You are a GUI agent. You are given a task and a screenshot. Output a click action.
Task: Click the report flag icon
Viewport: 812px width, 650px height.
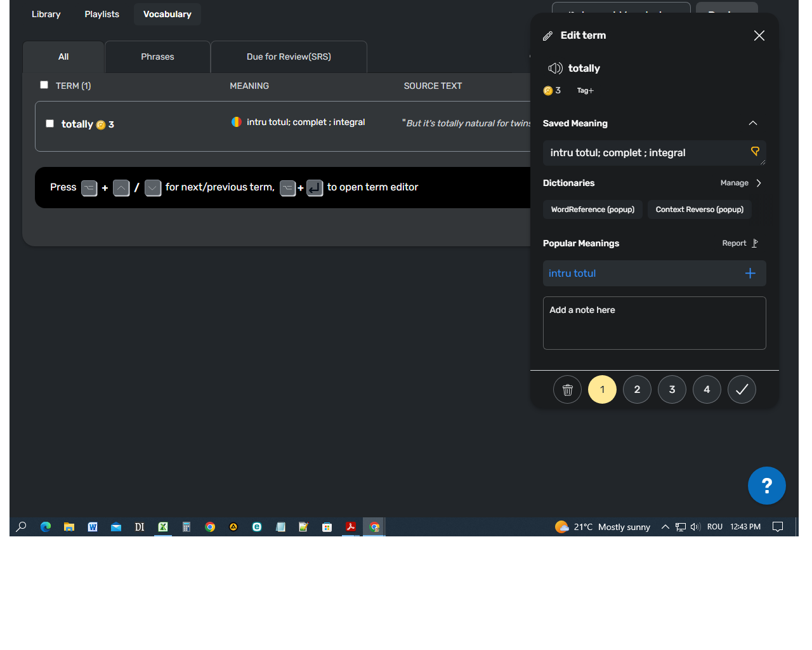pyautogui.click(x=755, y=243)
